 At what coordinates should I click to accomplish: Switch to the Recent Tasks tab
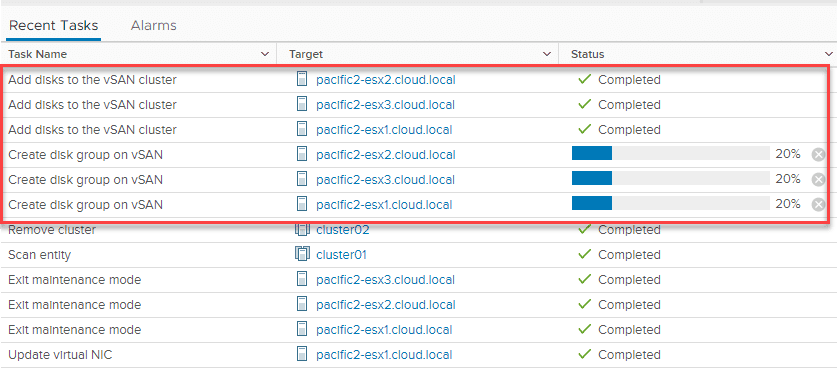click(x=53, y=25)
